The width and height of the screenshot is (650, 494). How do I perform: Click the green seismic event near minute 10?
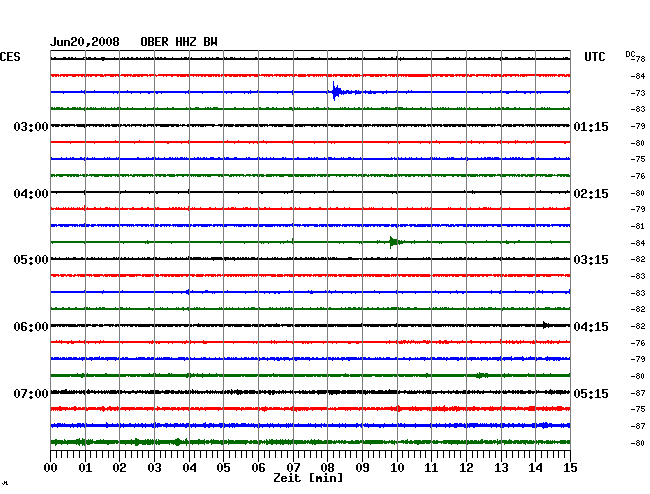(395, 242)
